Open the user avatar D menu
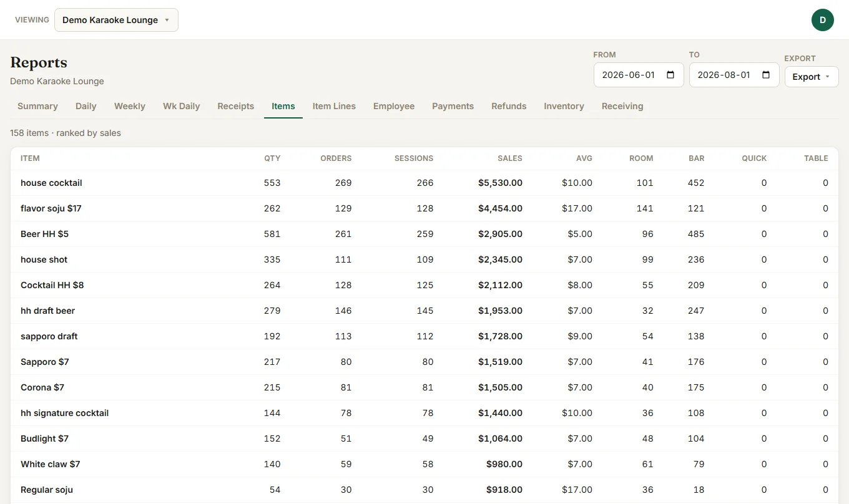 coord(823,20)
